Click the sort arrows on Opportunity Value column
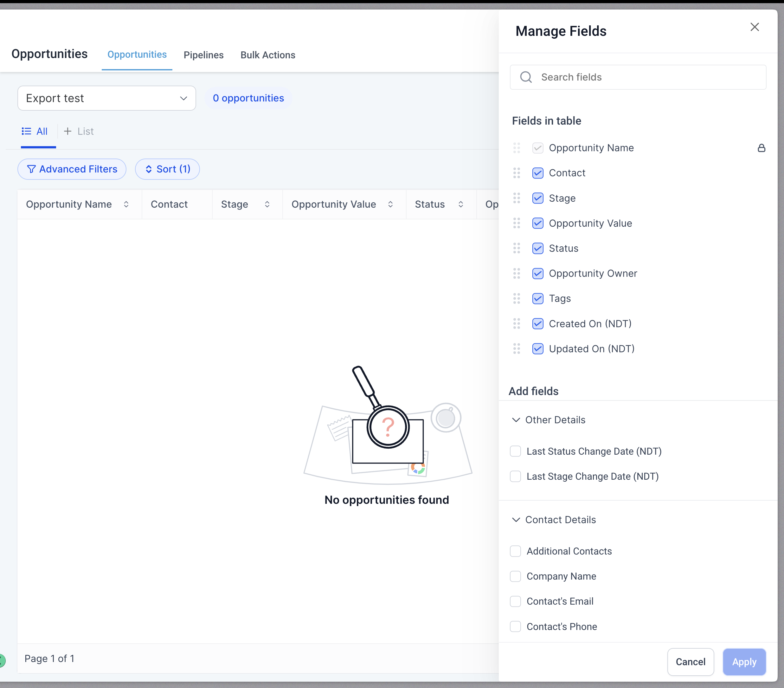This screenshot has height=688, width=784. click(390, 204)
